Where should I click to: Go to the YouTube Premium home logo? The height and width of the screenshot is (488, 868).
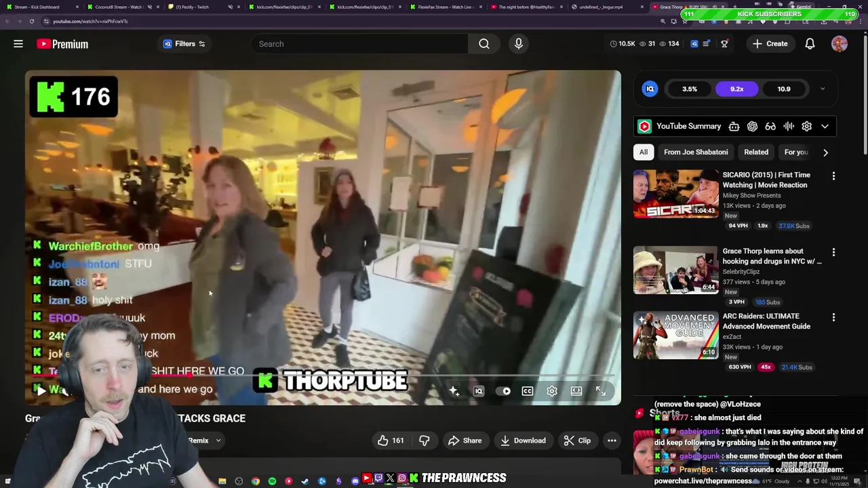point(62,44)
